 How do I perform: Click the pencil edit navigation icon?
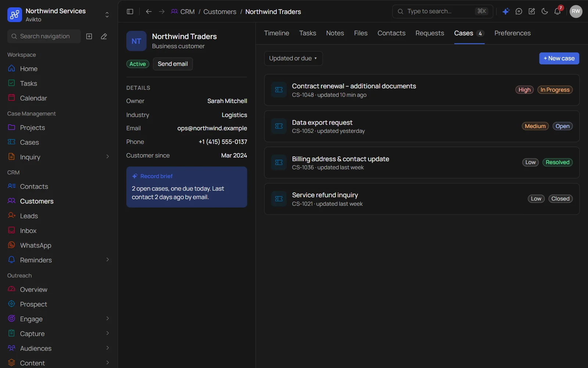(104, 36)
